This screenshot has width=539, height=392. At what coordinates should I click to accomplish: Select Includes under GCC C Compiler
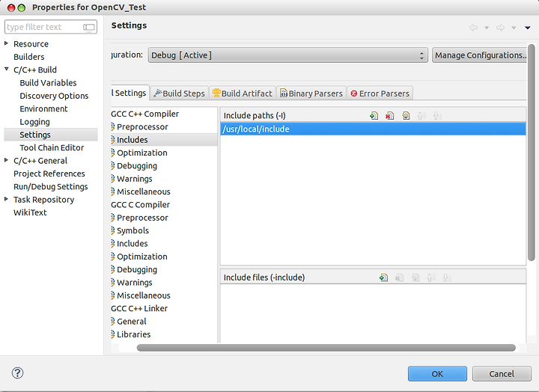click(132, 244)
